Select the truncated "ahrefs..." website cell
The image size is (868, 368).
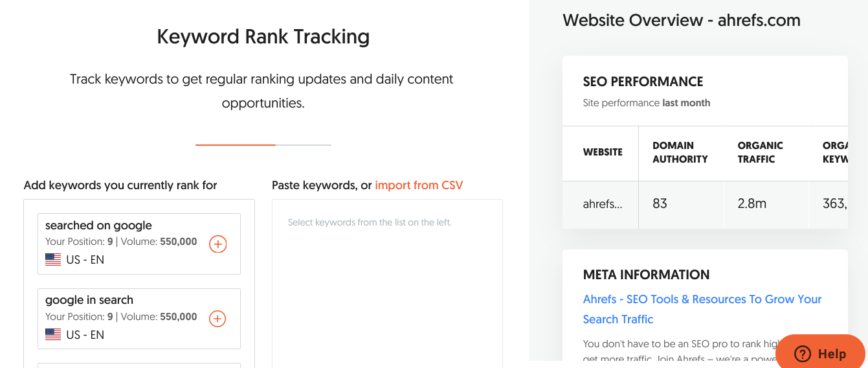click(603, 203)
